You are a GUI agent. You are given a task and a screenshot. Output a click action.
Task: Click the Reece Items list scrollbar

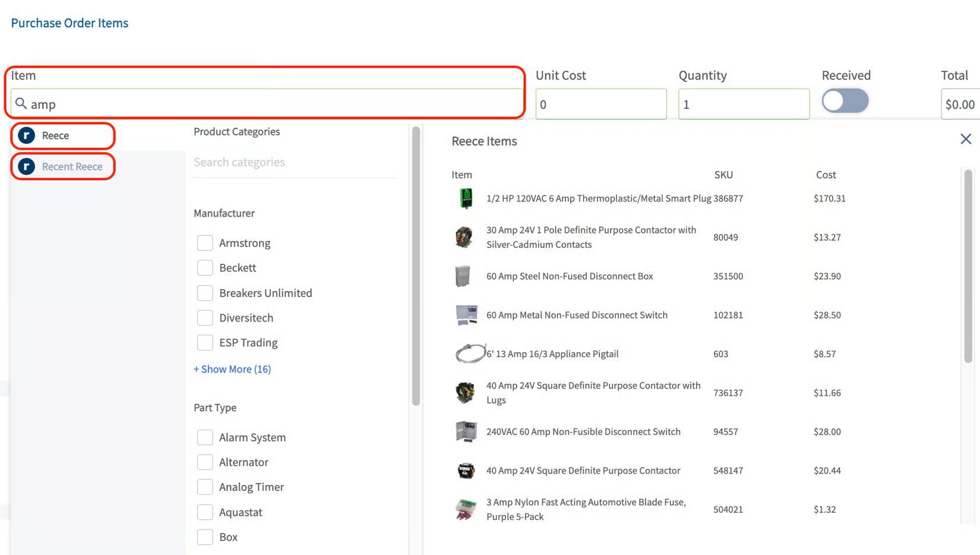(968, 266)
